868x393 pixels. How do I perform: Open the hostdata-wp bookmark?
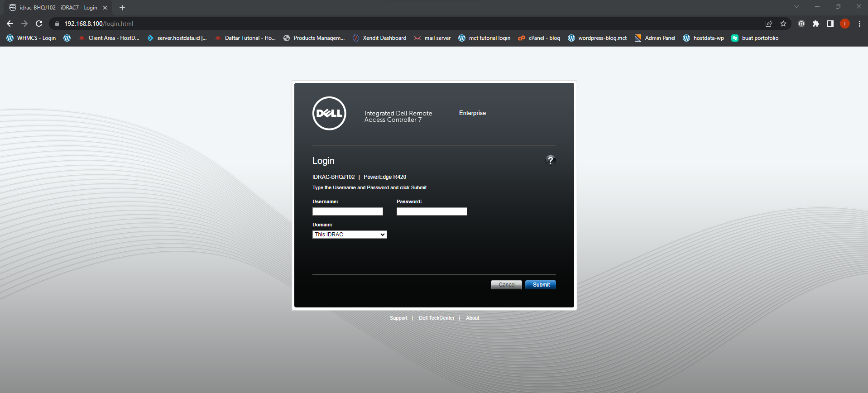pyautogui.click(x=704, y=38)
